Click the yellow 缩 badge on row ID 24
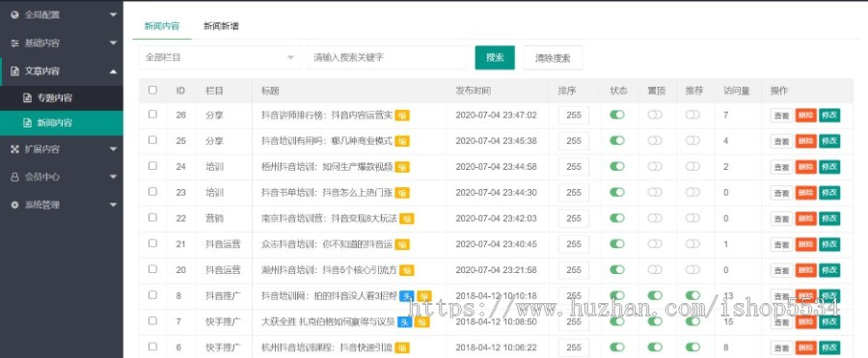The height and width of the screenshot is (358, 868). point(402,167)
